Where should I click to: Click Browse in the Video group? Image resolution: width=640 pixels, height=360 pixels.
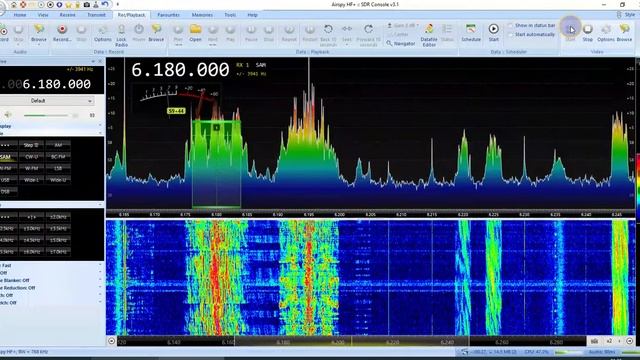click(x=624, y=33)
